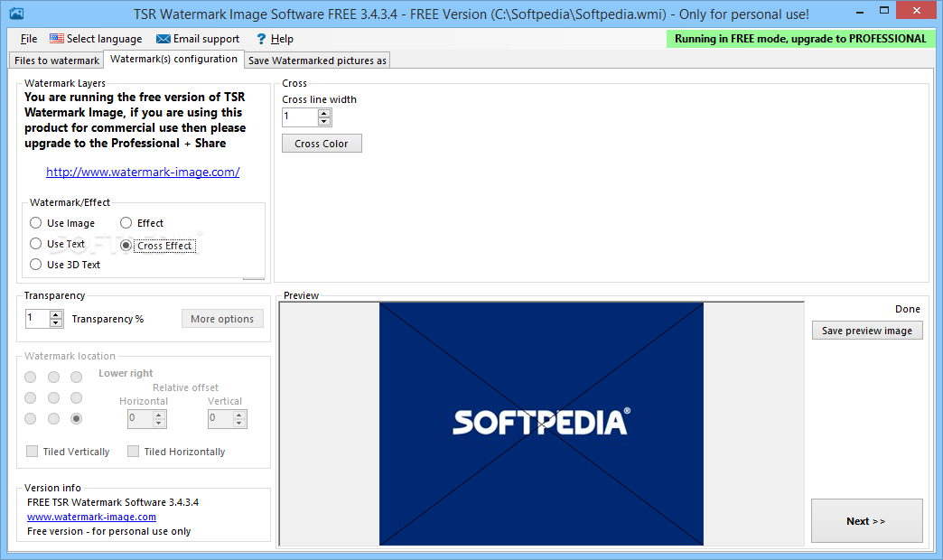Click the maximize window button
The height and width of the screenshot is (560, 943).
pos(884,11)
